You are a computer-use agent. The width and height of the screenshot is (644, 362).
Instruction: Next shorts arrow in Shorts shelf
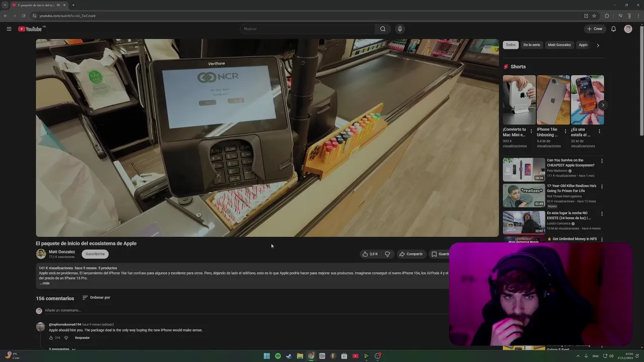[x=602, y=105]
